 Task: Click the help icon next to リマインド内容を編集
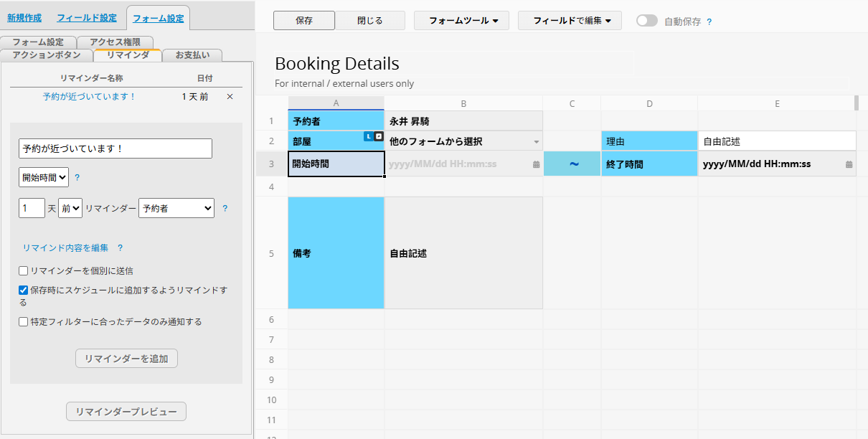(x=120, y=248)
